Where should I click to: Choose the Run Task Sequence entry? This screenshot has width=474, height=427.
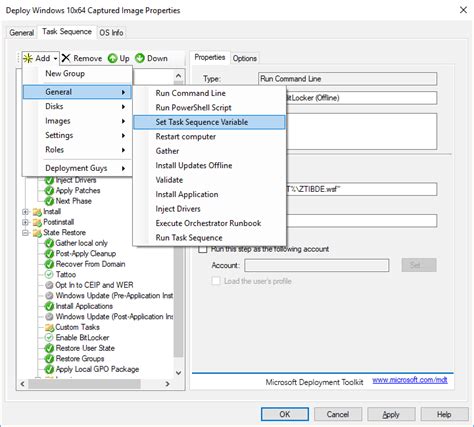pyautogui.click(x=209, y=238)
